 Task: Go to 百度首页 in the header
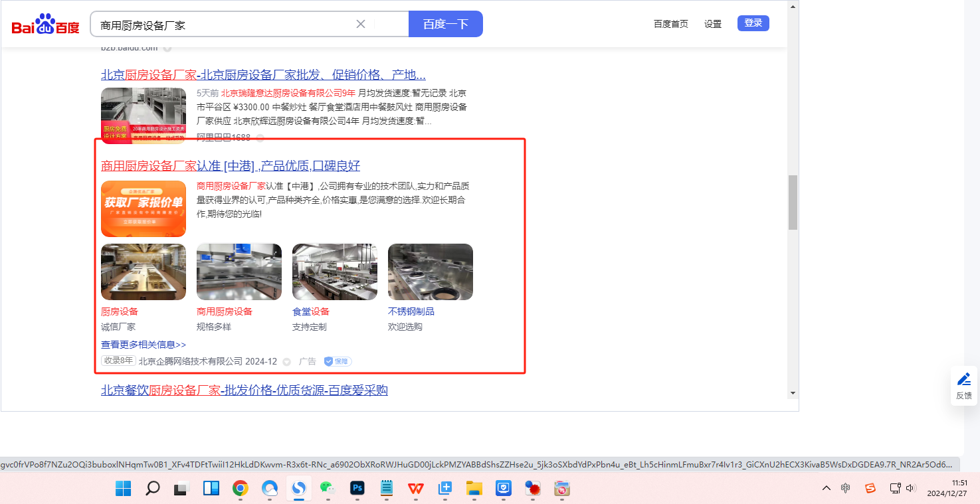click(670, 24)
